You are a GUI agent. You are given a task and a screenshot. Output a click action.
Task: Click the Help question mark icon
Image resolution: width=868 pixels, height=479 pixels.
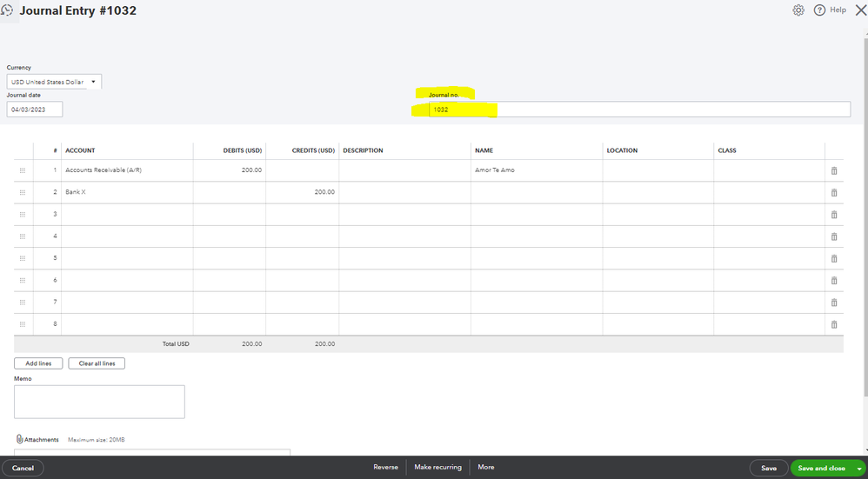click(x=819, y=10)
